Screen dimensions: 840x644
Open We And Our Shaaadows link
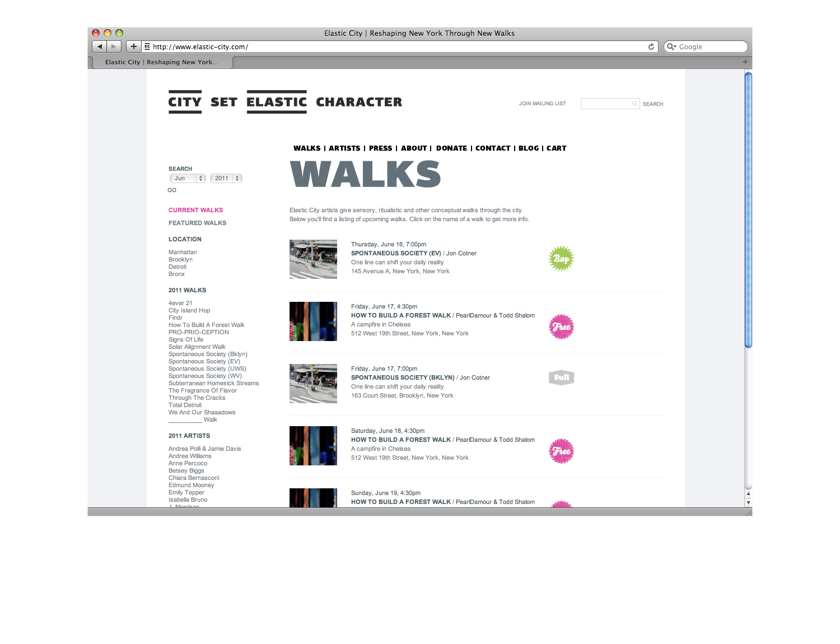[202, 412]
